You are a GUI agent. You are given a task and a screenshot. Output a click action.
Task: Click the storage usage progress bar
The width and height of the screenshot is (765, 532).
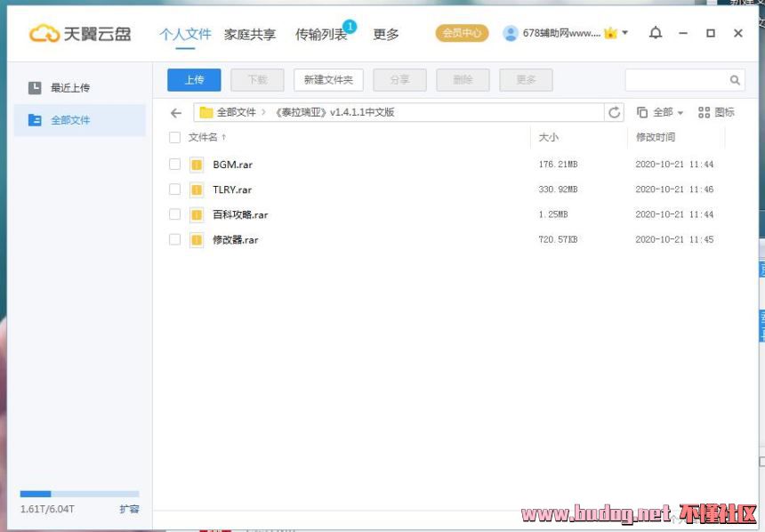tap(79, 494)
